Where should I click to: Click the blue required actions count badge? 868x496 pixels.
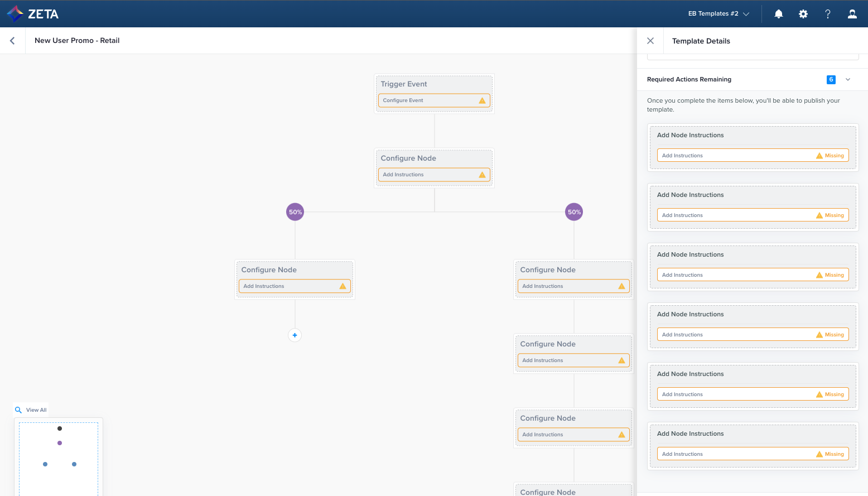coord(831,80)
